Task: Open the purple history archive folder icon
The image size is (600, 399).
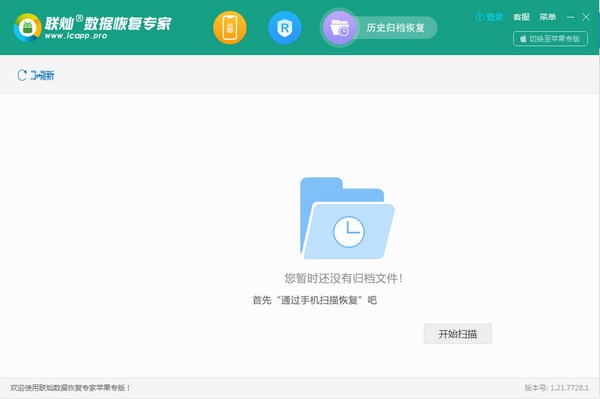Action: tap(340, 28)
